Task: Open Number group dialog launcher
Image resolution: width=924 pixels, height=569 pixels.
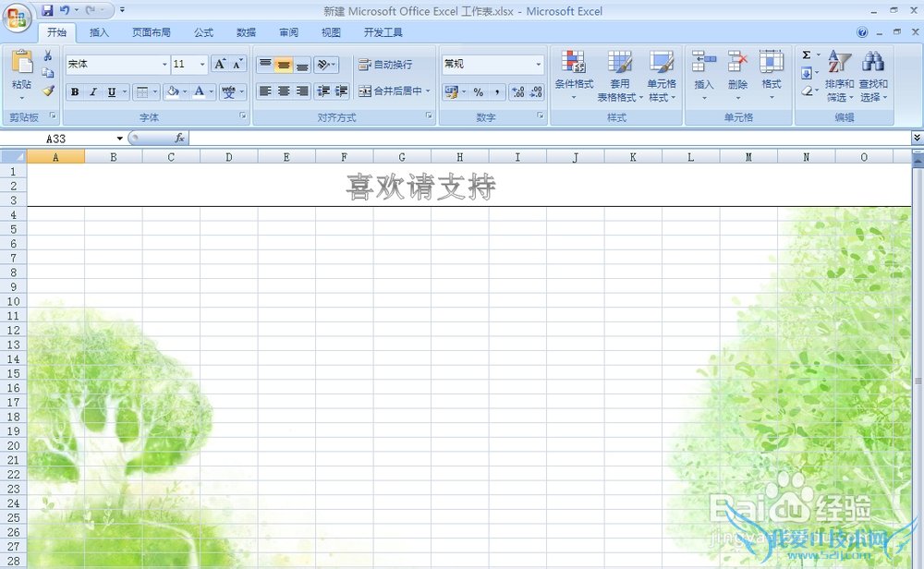Action: pos(541,116)
